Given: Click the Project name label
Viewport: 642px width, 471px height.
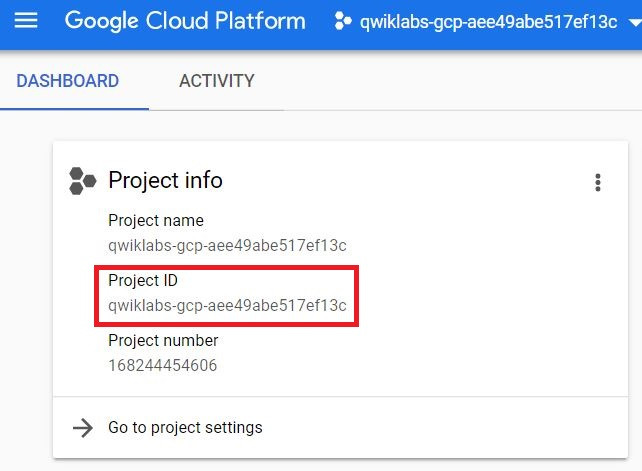Looking at the screenshot, I should 155,221.
